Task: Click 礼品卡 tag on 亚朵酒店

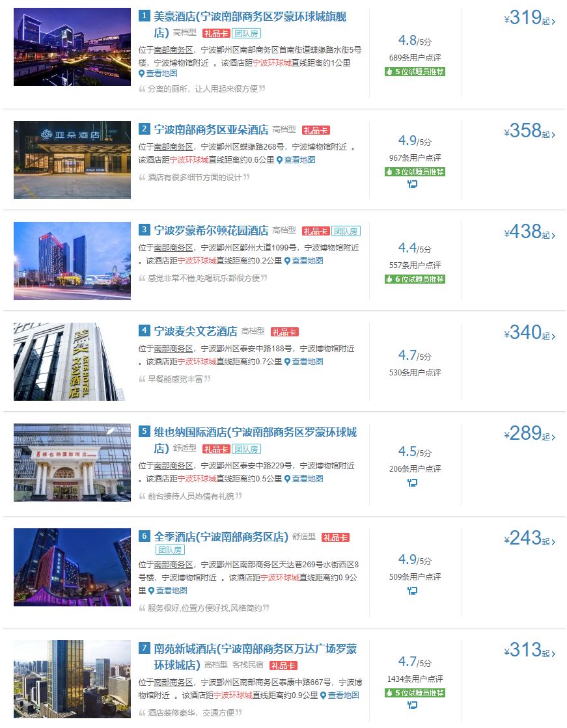Action: click(x=316, y=131)
